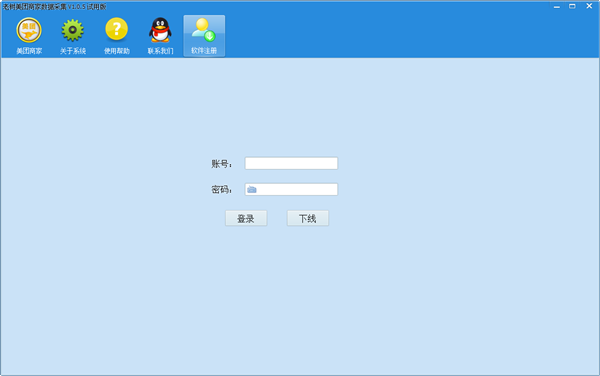The width and height of the screenshot is (600, 376).
Task: Select the 软件注册 user icon tab
Action: pos(204,36)
